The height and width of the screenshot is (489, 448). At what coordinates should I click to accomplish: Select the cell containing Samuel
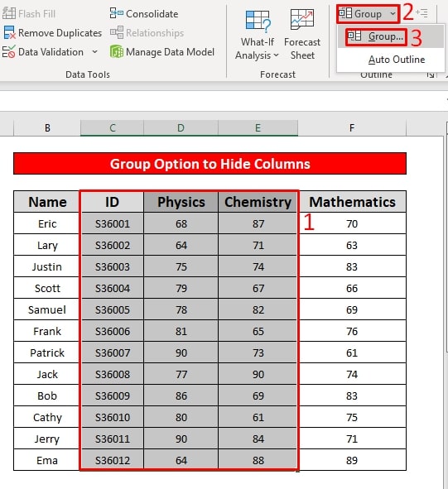pyautogui.click(x=47, y=309)
